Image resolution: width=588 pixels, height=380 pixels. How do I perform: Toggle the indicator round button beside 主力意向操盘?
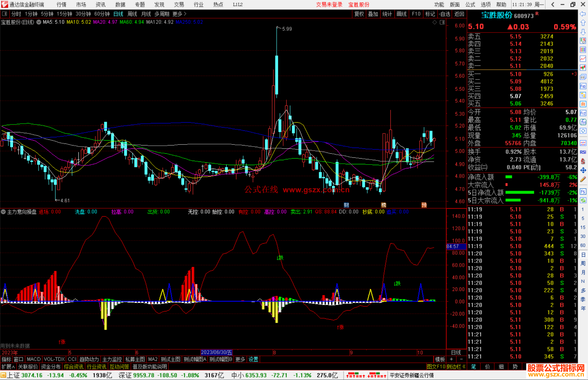[3, 212]
